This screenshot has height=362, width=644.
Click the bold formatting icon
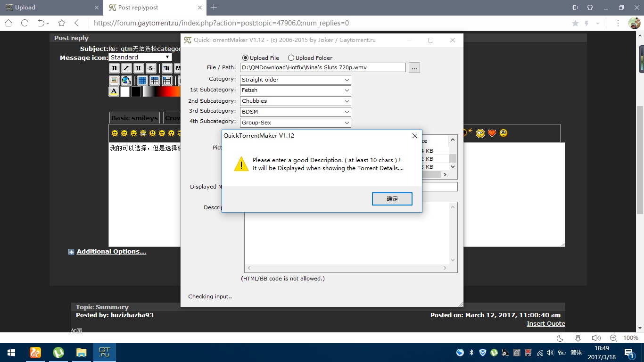coord(114,68)
